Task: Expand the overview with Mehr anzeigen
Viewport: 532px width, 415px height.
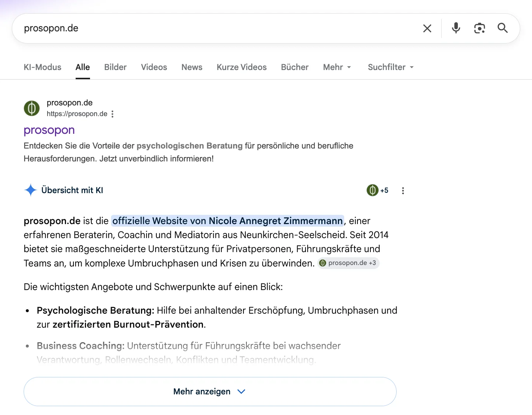Action: point(210,391)
